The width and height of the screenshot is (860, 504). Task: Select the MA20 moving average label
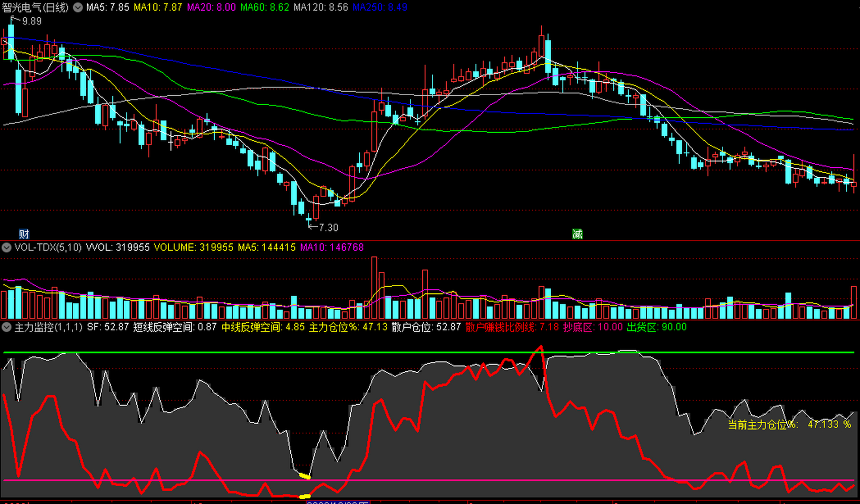pos(211,7)
